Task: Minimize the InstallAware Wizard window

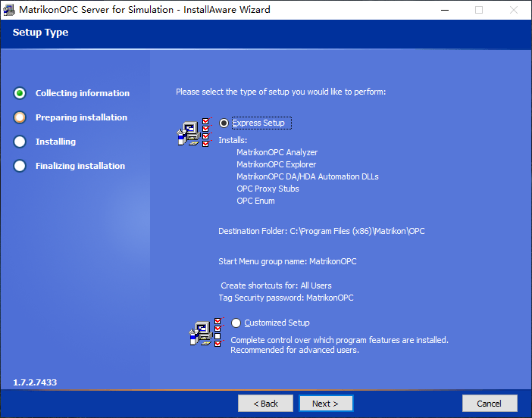Action: tap(445, 10)
